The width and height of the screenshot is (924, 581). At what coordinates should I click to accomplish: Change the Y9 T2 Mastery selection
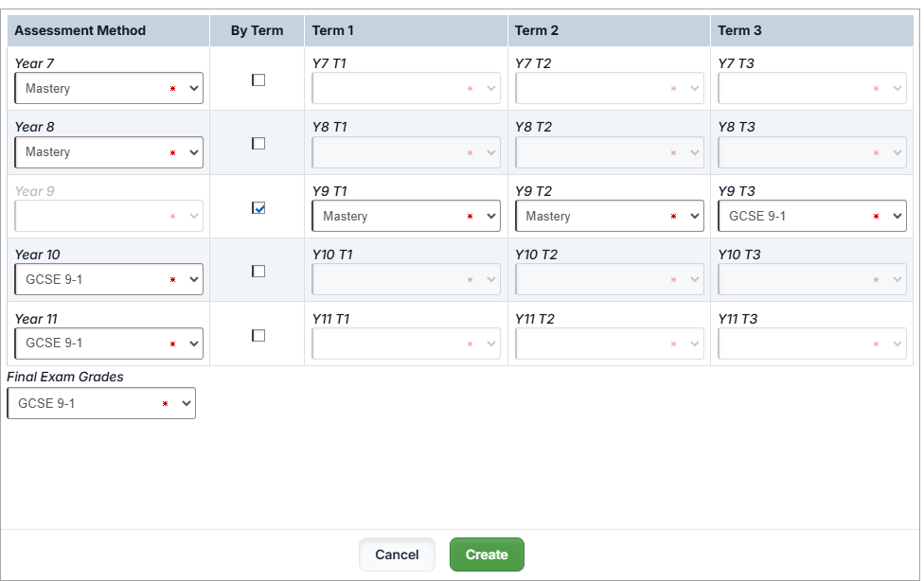tap(609, 217)
